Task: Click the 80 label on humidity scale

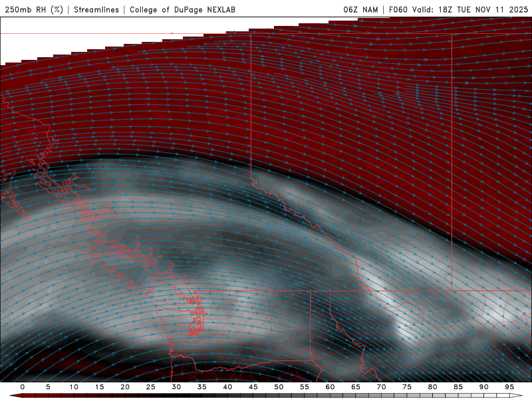Action: coord(432,387)
